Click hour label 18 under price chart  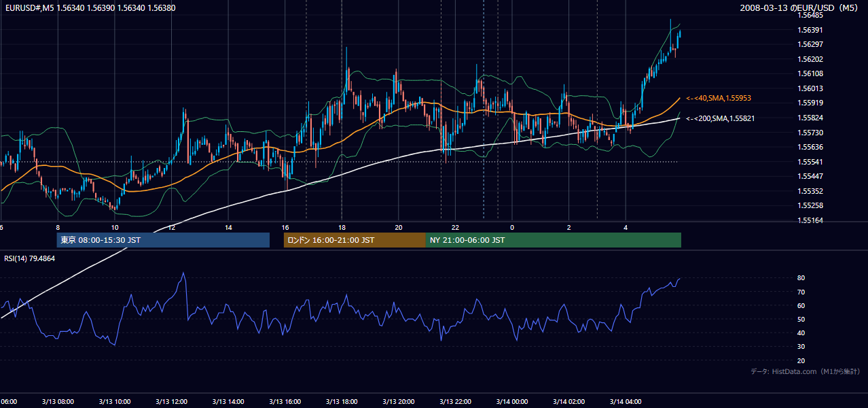click(342, 228)
